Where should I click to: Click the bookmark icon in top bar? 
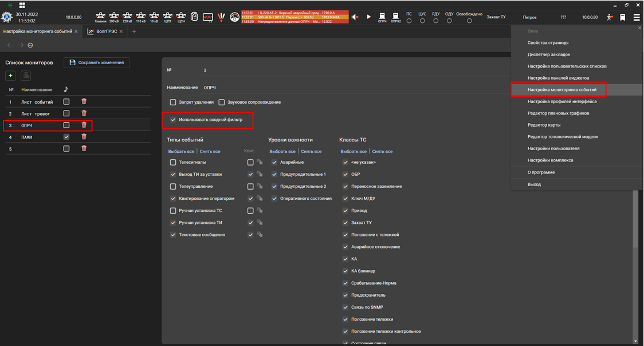(622, 17)
